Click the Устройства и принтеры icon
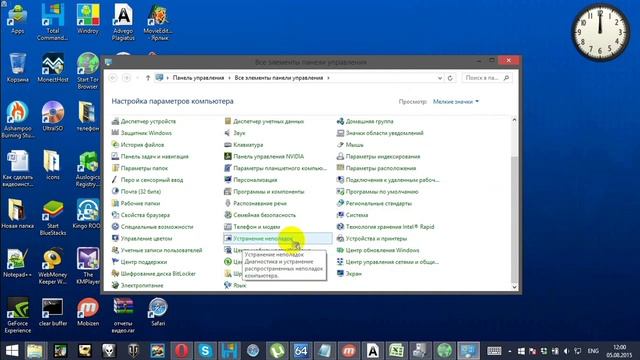Screen dimensions: 640x360 pyautogui.click(x=340, y=238)
